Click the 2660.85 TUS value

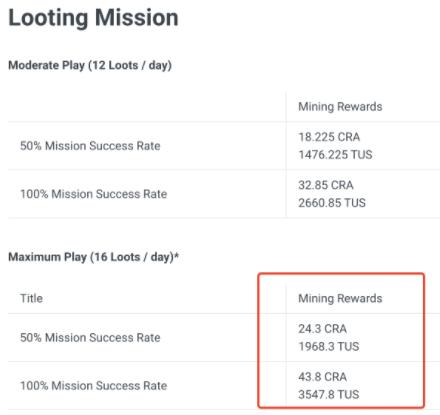coord(332,203)
